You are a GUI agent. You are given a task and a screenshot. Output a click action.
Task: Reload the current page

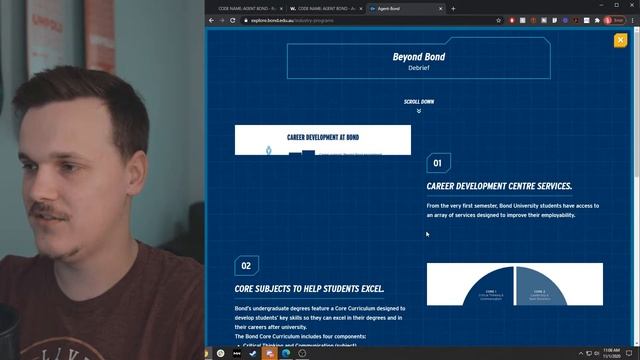pyautogui.click(x=233, y=20)
